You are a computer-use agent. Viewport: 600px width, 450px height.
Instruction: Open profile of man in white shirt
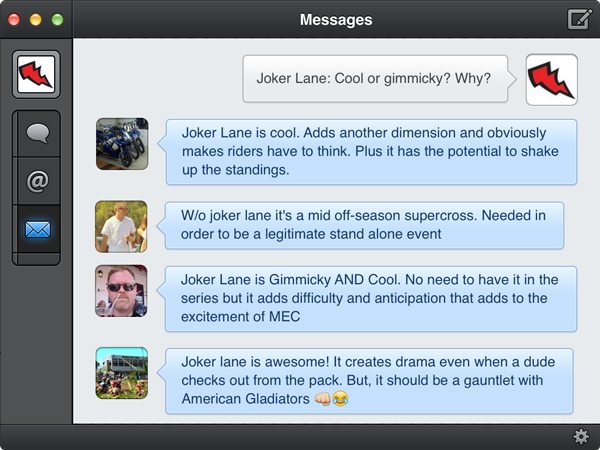pos(121,227)
